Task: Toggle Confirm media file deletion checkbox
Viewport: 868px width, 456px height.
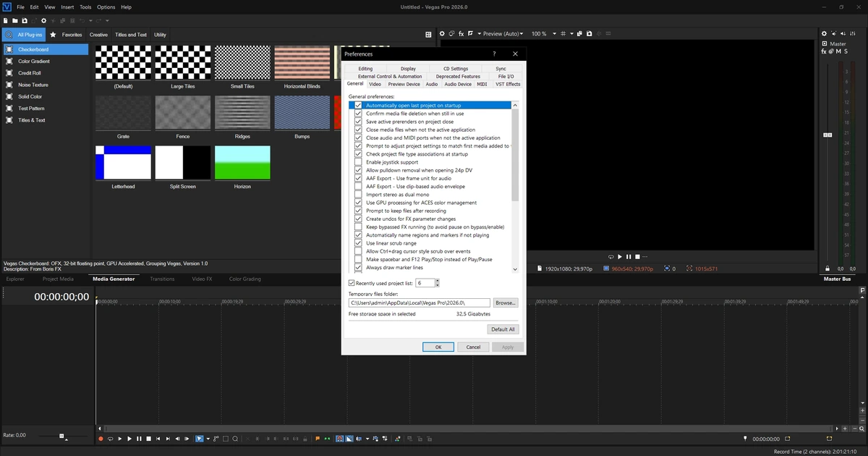Action: point(358,114)
